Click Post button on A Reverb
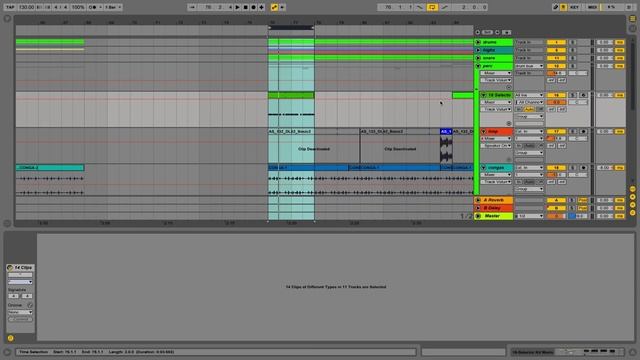Screen dimensions: 640x360 click(x=582, y=200)
